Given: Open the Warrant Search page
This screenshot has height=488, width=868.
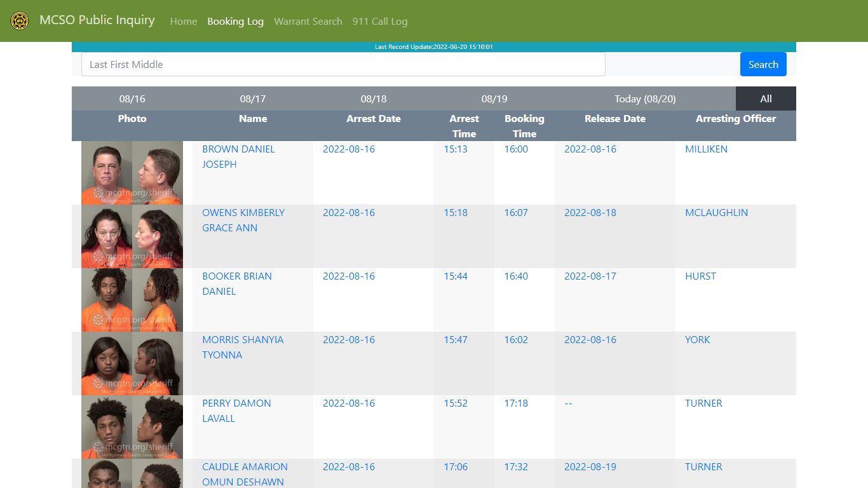Looking at the screenshot, I should 308,22.
